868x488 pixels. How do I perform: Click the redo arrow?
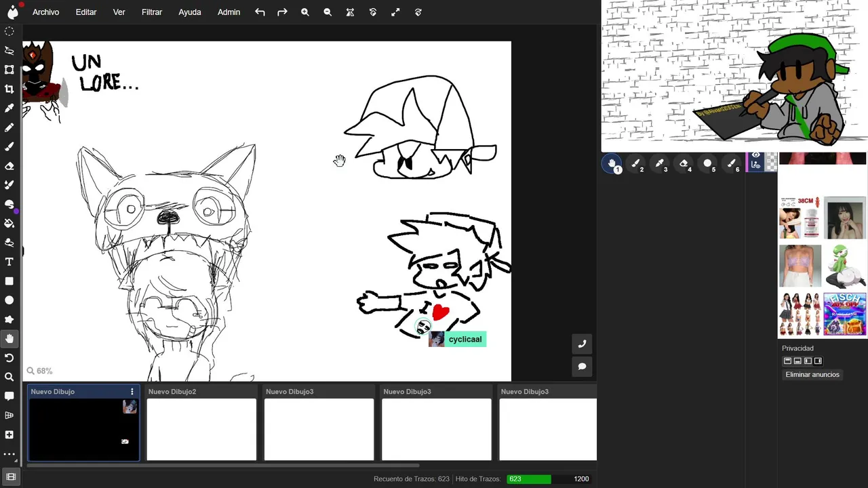282,12
